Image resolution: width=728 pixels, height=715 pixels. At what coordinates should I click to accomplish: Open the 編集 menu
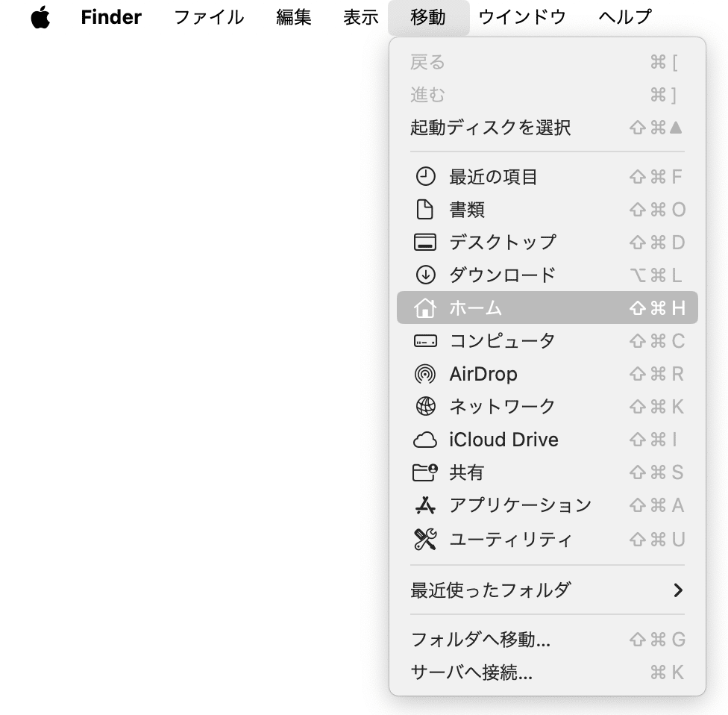click(293, 17)
